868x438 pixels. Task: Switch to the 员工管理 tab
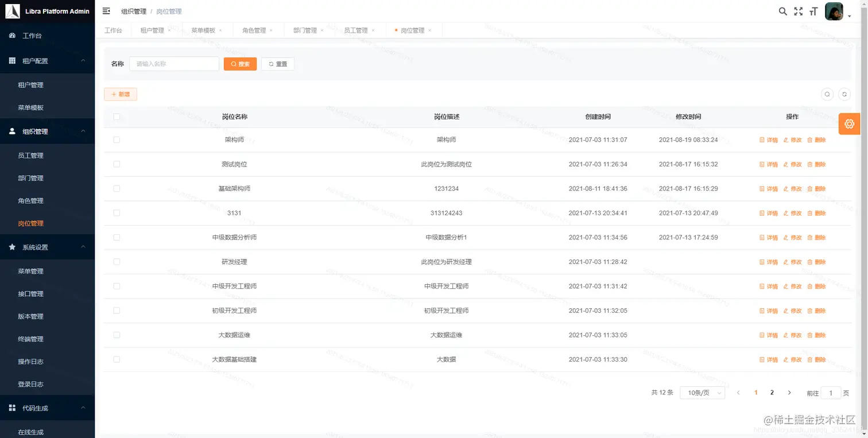coord(356,30)
